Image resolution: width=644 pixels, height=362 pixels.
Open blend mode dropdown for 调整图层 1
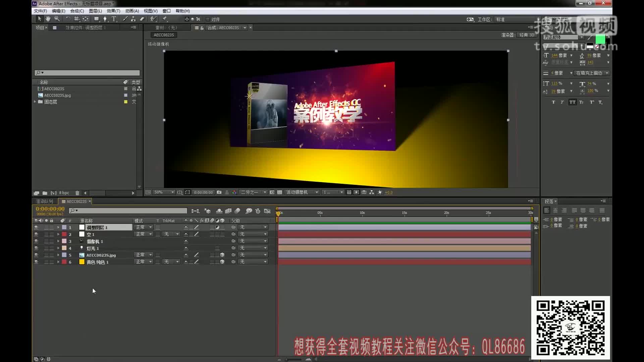coord(144,227)
